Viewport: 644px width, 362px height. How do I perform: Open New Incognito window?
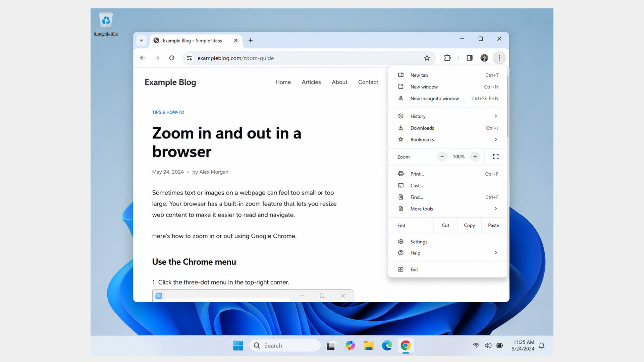pyautogui.click(x=448, y=99)
